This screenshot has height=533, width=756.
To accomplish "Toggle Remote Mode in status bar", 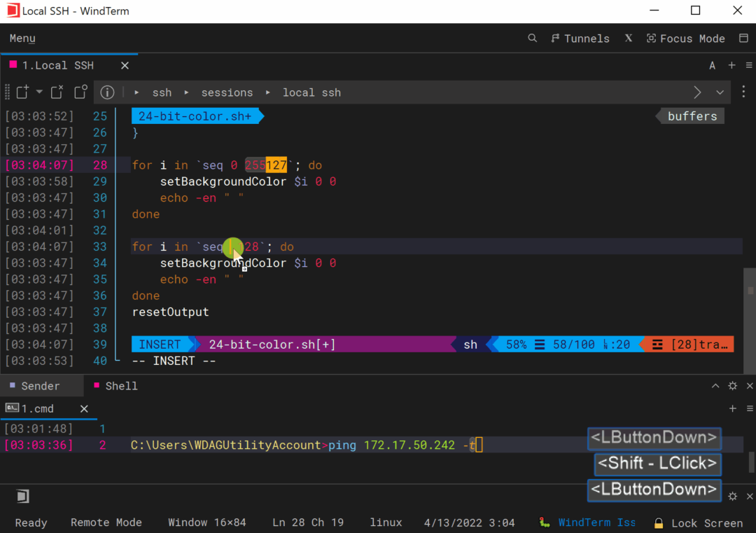I will [x=106, y=522].
